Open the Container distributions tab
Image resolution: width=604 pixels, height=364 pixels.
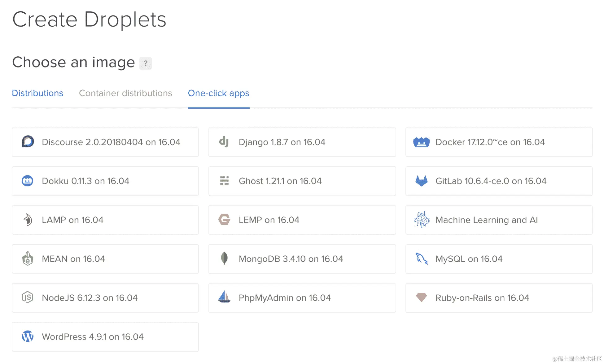point(125,93)
